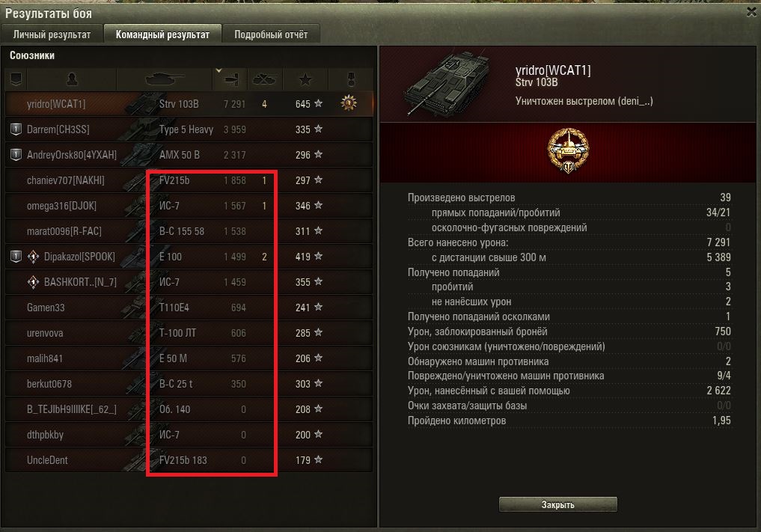This screenshot has height=532, width=761.
Task: Click the squad marker next to BASHKORT..[N_7]
Action: click(x=33, y=281)
